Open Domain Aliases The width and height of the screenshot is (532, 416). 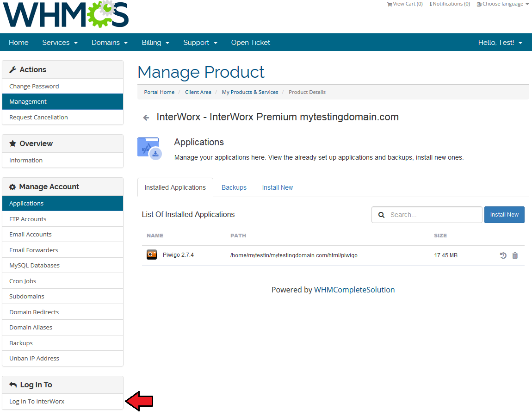coord(63,328)
